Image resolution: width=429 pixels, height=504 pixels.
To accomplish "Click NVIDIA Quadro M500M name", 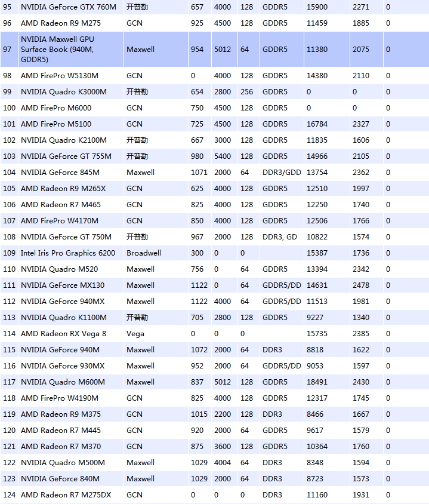I will (x=63, y=463).
